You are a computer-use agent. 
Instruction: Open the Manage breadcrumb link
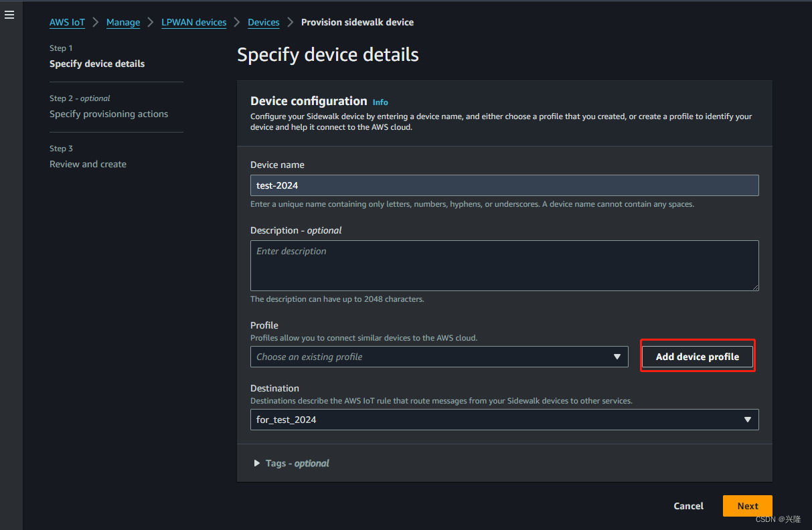tap(123, 22)
